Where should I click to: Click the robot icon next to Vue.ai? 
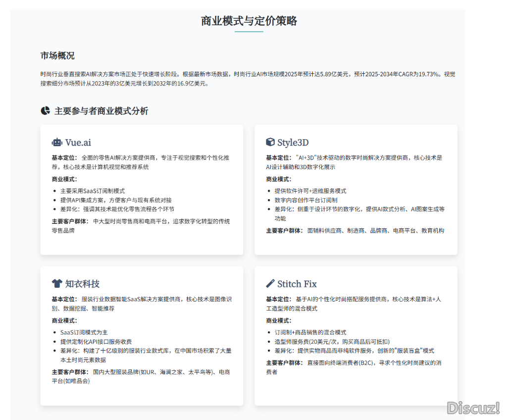pyautogui.click(x=57, y=142)
